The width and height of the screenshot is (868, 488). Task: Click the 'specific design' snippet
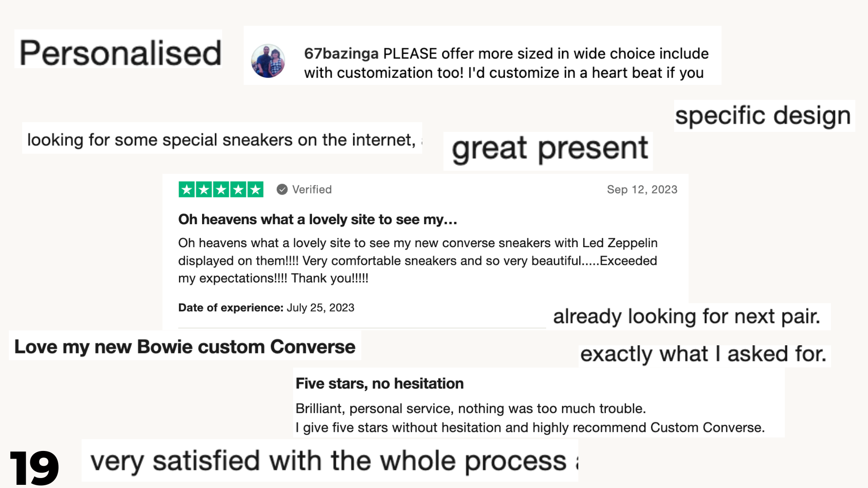coord(763,116)
